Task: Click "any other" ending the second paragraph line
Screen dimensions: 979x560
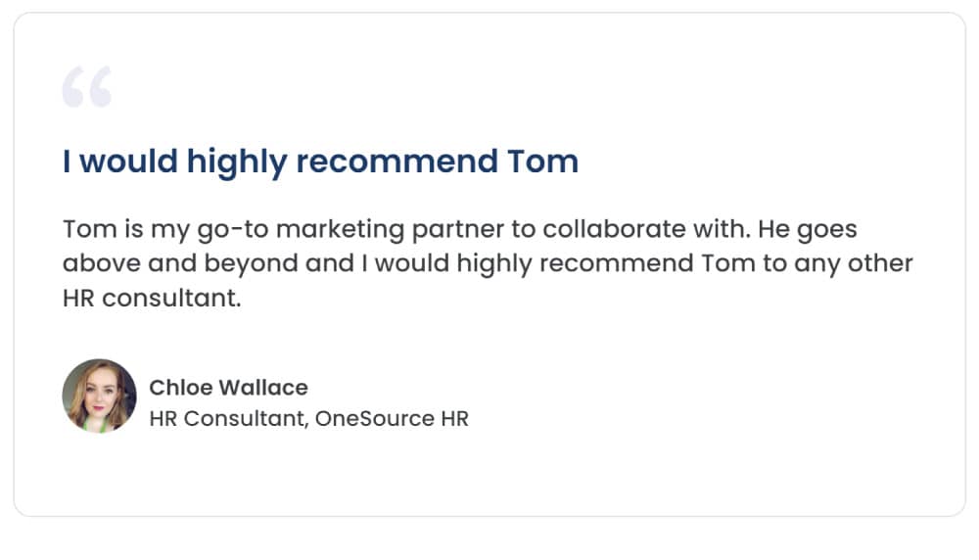Action: (x=854, y=263)
